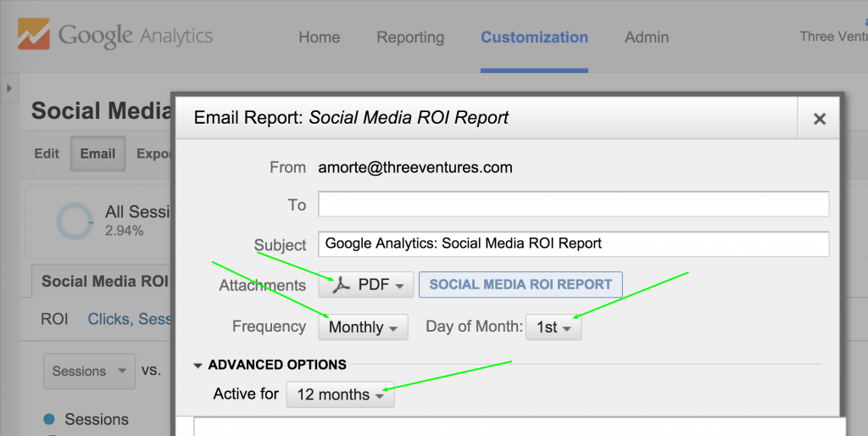Click the Email button in the report toolbar
868x436 pixels.
coord(97,154)
